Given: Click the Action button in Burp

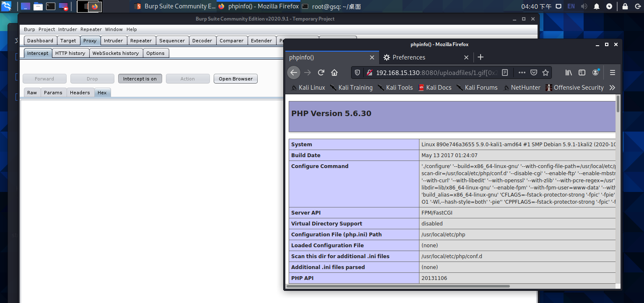Looking at the screenshot, I should [x=188, y=79].
